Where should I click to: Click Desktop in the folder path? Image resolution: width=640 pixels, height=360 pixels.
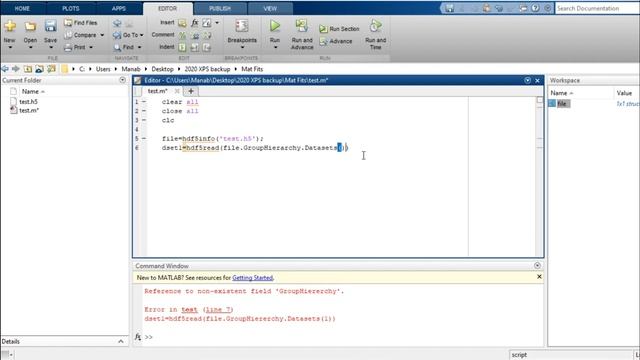click(x=162, y=69)
